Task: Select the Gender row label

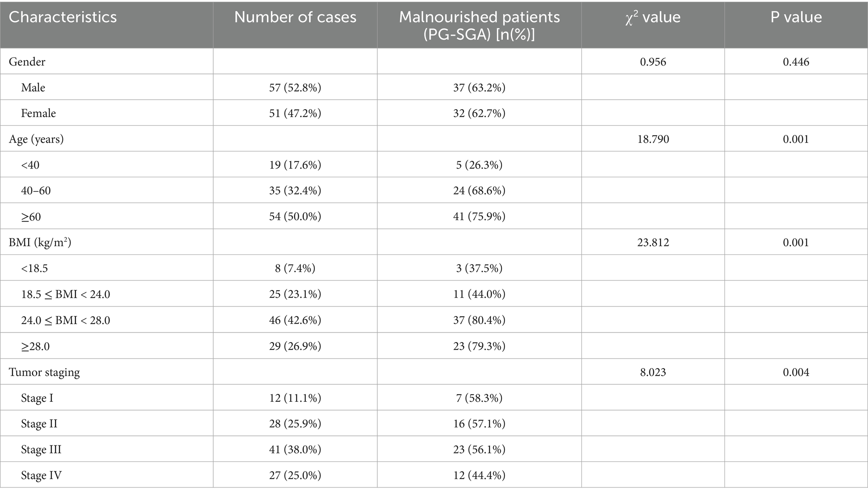Action: pyautogui.click(x=27, y=62)
